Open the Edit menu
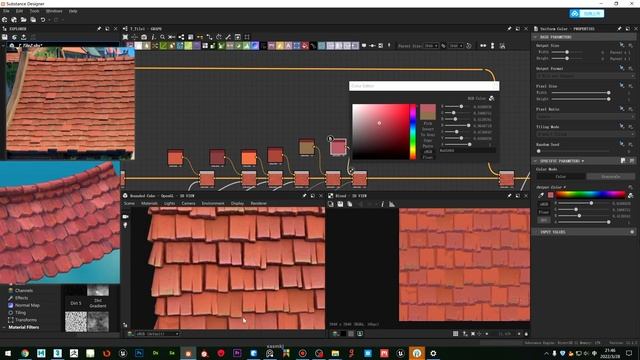 click(x=19, y=11)
